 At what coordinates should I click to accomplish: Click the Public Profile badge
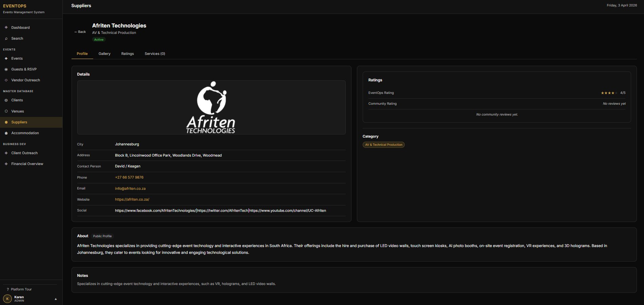click(102, 236)
